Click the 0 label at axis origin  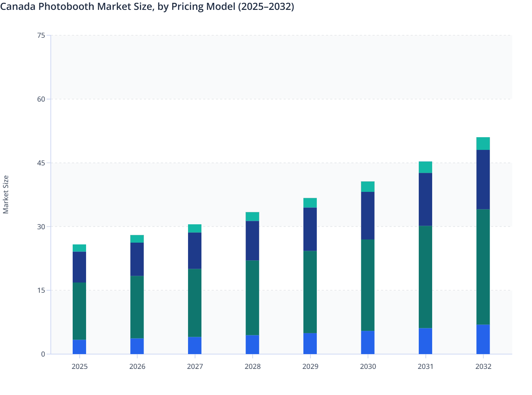43,354
